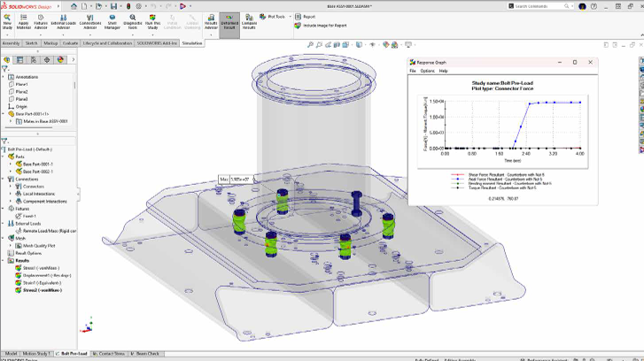Click the Open file icon
644x361 pixels.
point(98,6)
